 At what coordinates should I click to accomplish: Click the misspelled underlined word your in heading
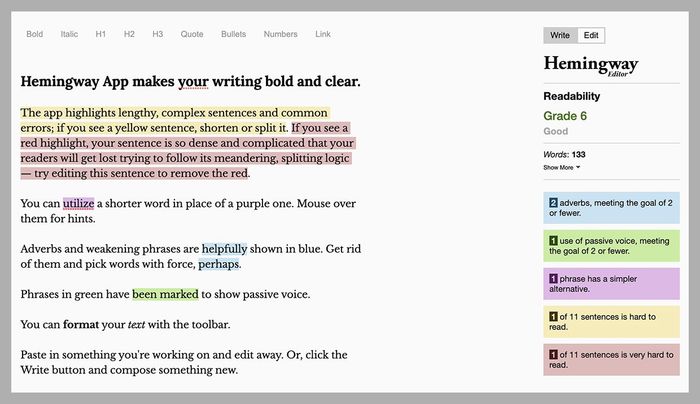click(x=193, y=82)
